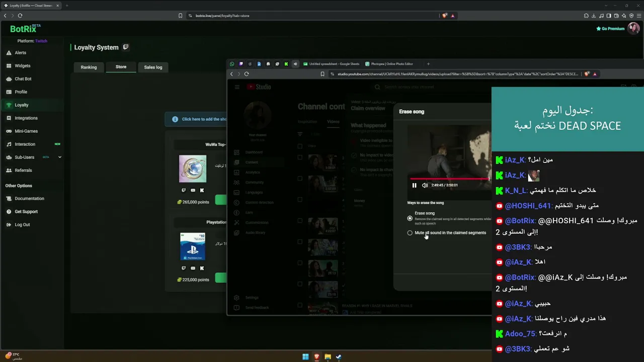Open Integrations in the BotRix sidebar
This screenshot has width=644, height=362.
coord(26,118)
